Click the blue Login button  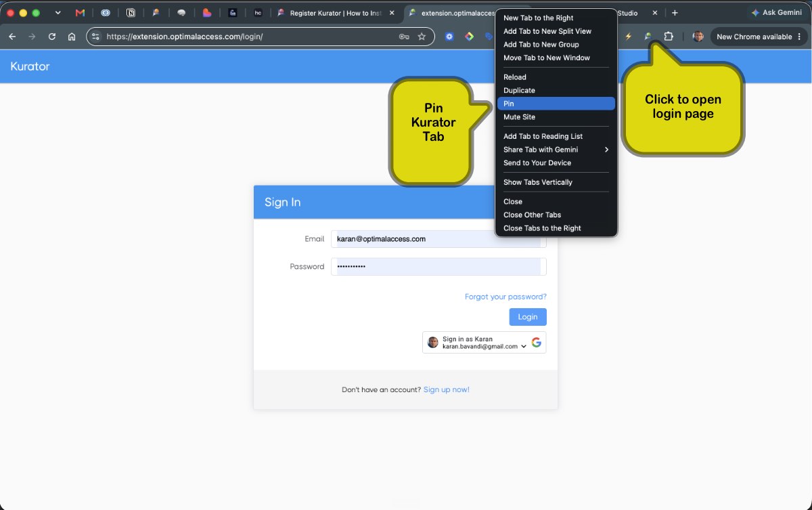tap(528, 317)
